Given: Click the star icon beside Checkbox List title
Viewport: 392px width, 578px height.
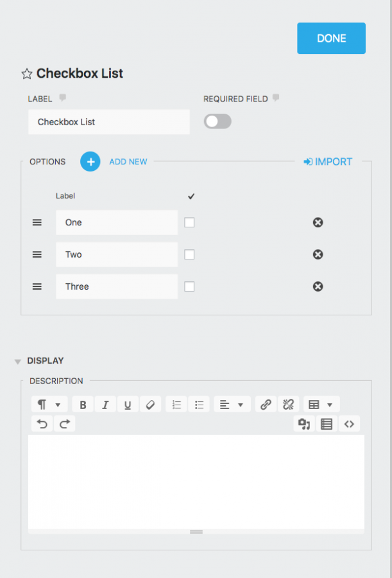Looking at the screenshot, I should click(26, 74).
